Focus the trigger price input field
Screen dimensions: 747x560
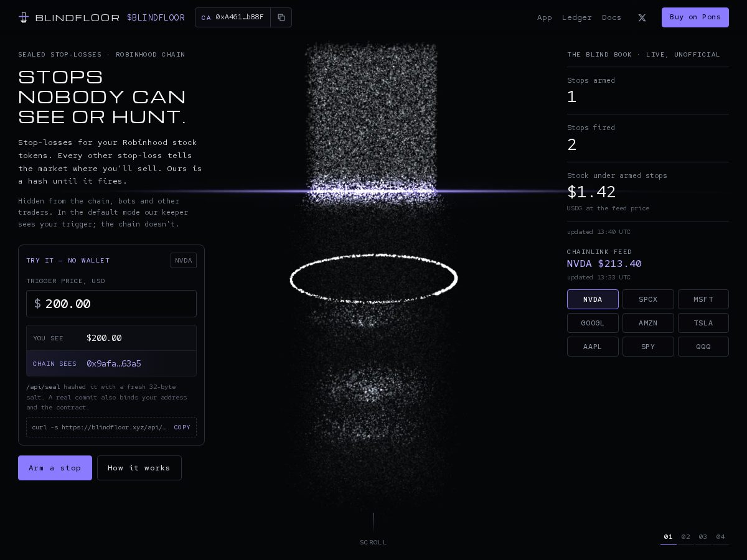point(111,304)
